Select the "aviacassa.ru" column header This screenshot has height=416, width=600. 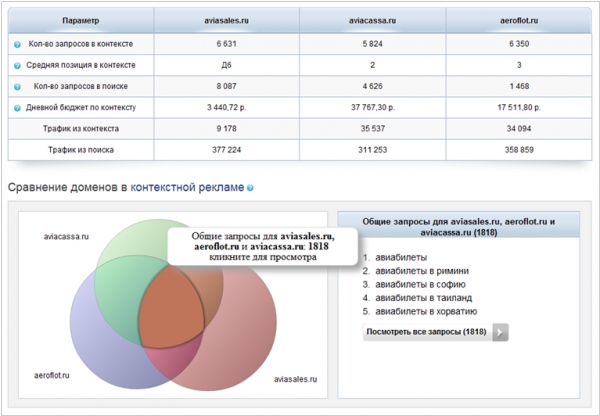click(373, 21)
